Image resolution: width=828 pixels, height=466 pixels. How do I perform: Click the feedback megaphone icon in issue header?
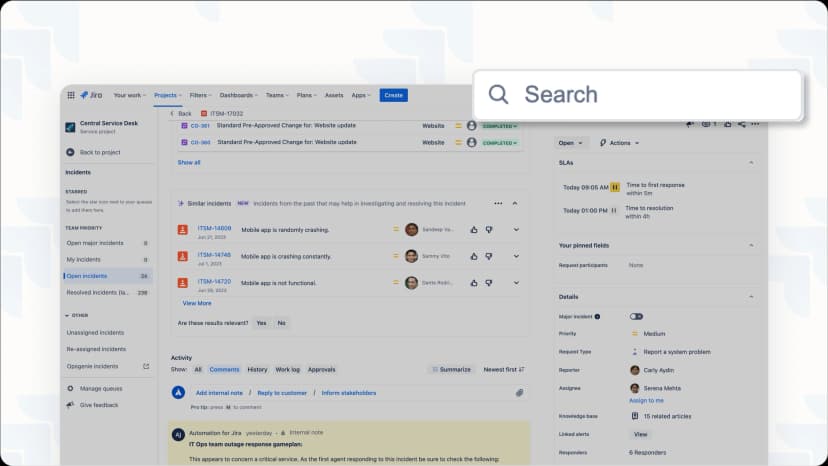(690, 124)
